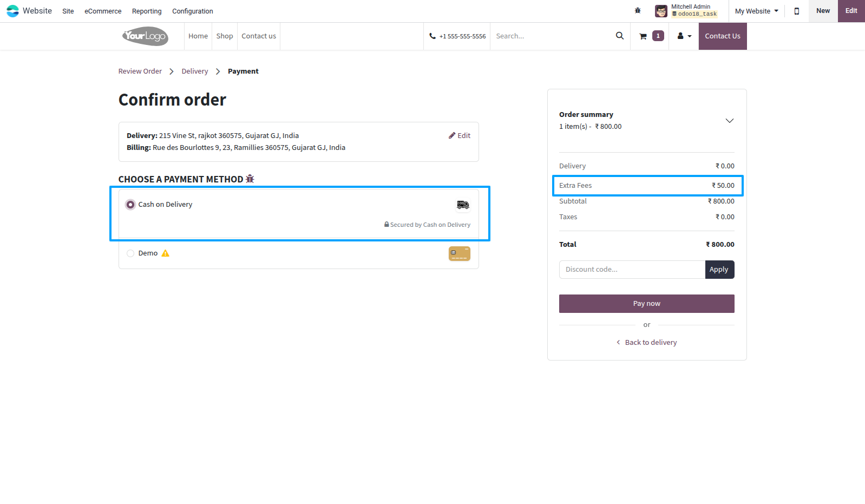
Task: Open the My Website dropdown
Action: pos(757,11)
